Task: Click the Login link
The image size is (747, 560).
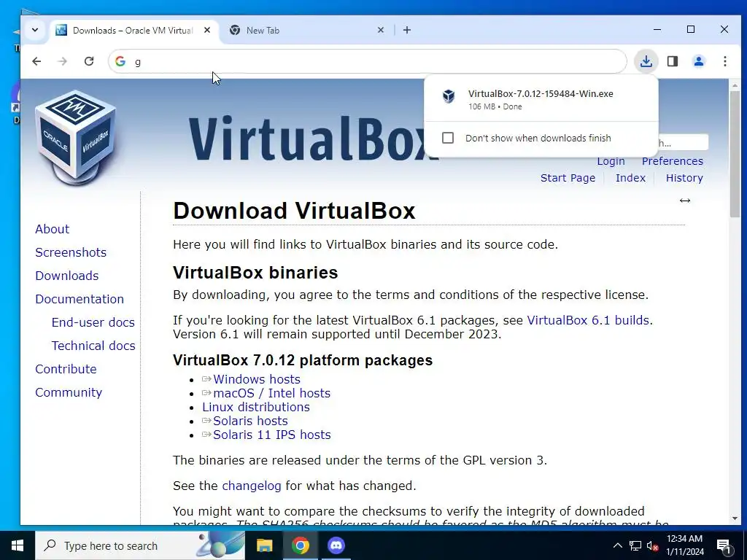Action: pos(611,161)
